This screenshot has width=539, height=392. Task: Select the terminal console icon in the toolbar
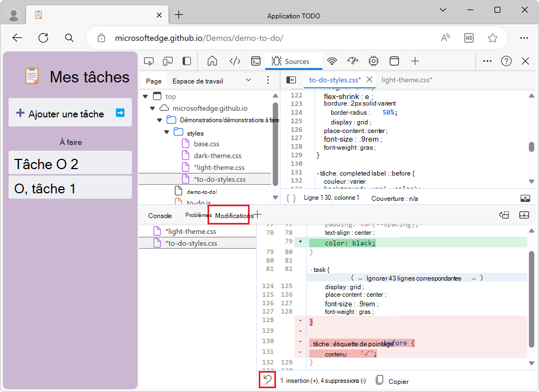(257, 61)
